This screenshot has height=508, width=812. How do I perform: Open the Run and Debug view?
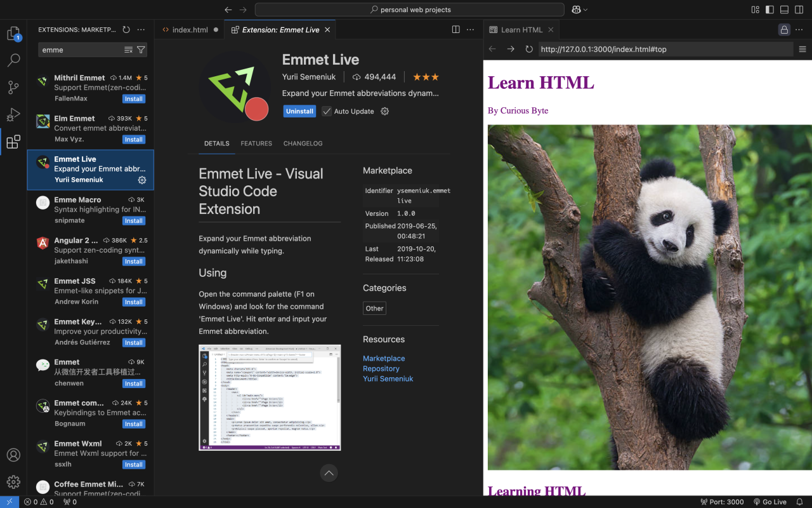coord(13,115)
